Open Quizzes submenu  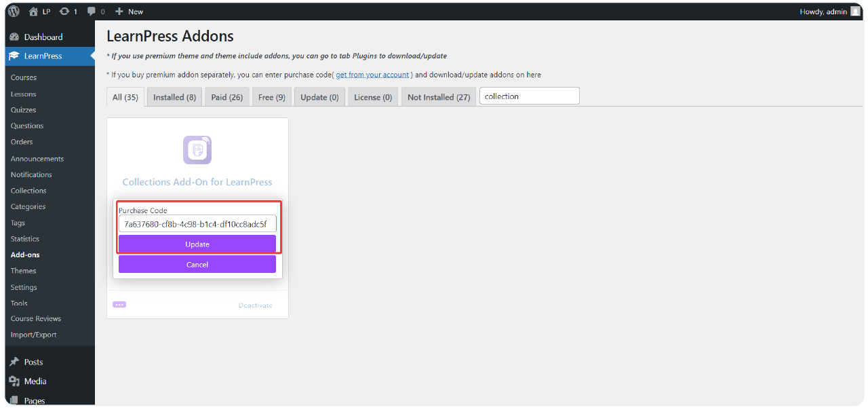[x=24, y=110]
